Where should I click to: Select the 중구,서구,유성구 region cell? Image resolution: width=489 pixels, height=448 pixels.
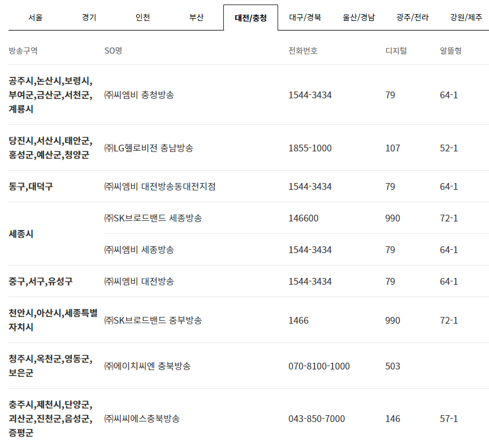41,281
